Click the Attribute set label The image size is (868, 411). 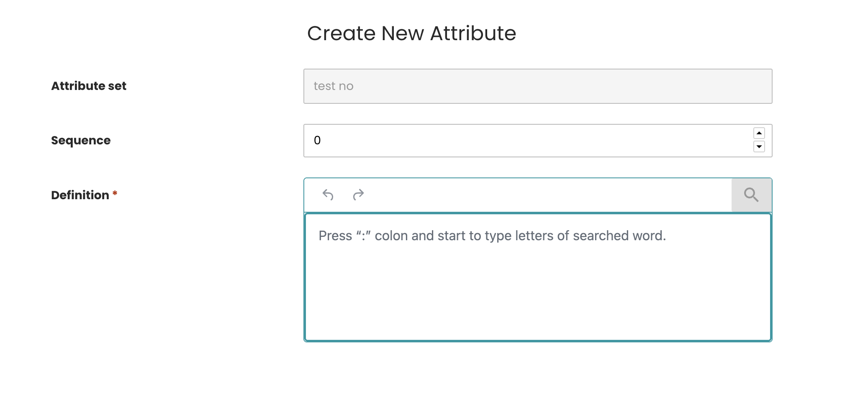point(89,86)
